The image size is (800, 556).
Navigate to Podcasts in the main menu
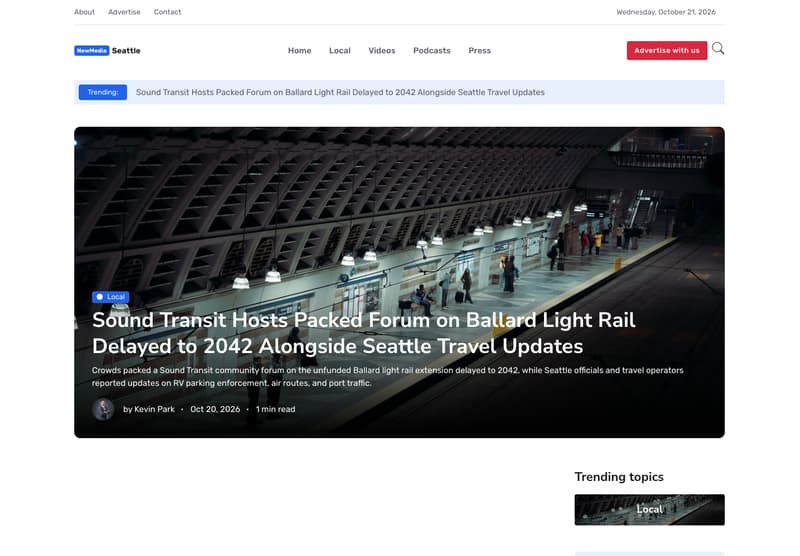pos(432,50)
